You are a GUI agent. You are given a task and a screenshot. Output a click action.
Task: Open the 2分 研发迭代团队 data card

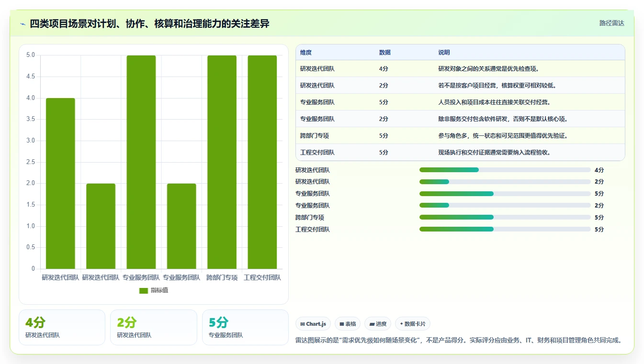(154, 327)
